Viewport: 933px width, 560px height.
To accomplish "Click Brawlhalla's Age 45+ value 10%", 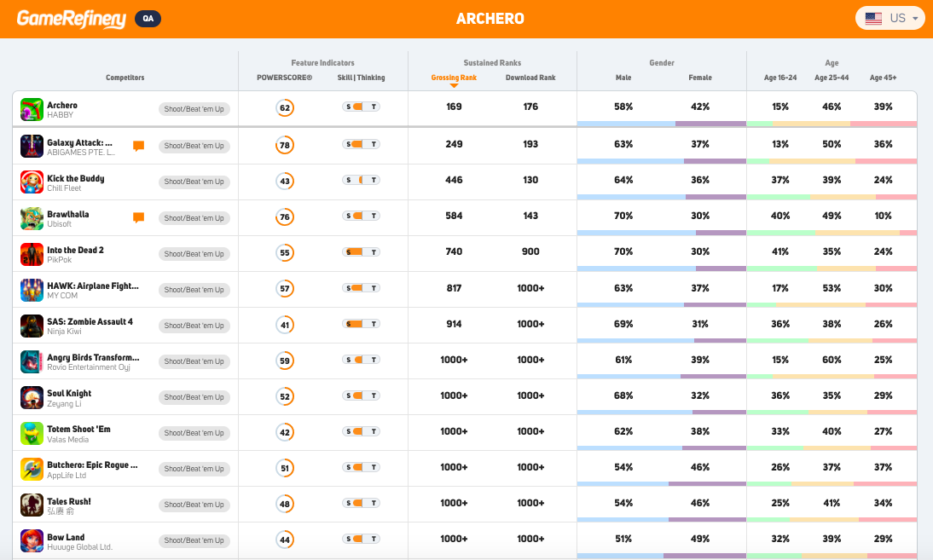I will tap(883, 216).
